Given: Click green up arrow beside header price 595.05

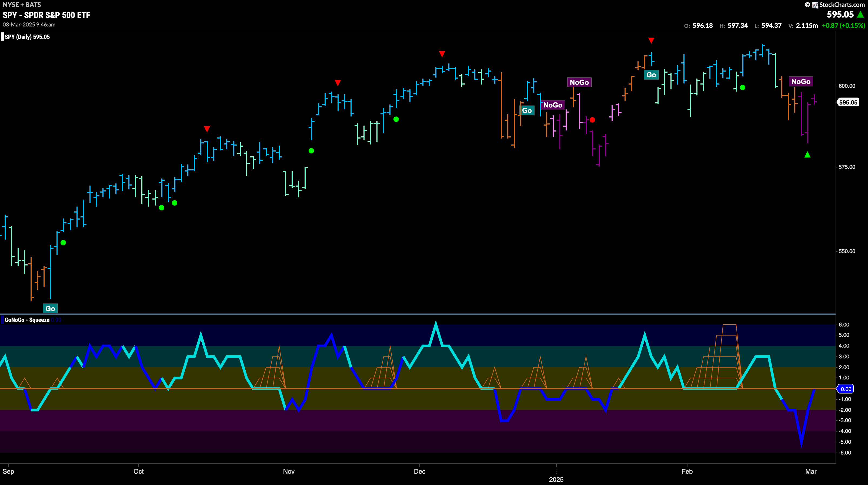Looking at the screenshot, I should point(860,15).
